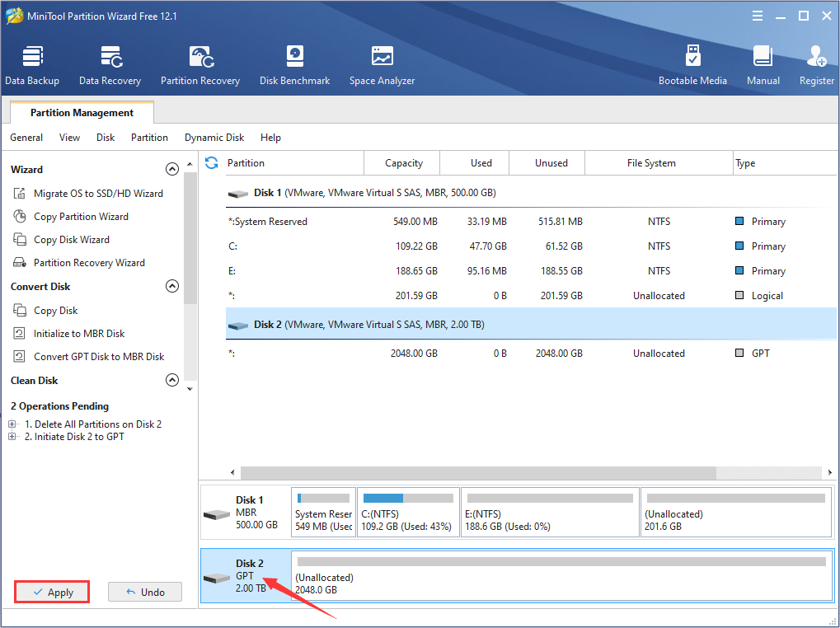This screenshot has height=628, width=840.
Task: Select Disk 2 2048.0 GB unallocated block
Action: 561,576
